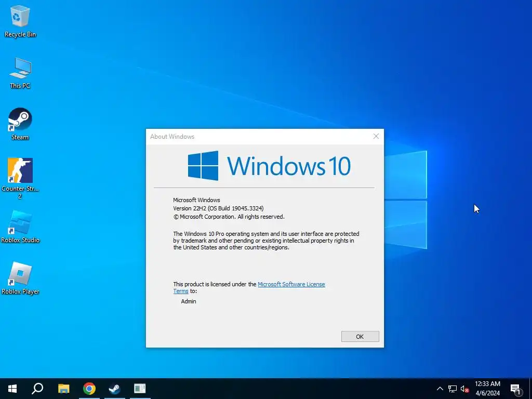Click the licensed user name 'Admin'
Screen dimensions: 532x399
click(x=188, y=301)
